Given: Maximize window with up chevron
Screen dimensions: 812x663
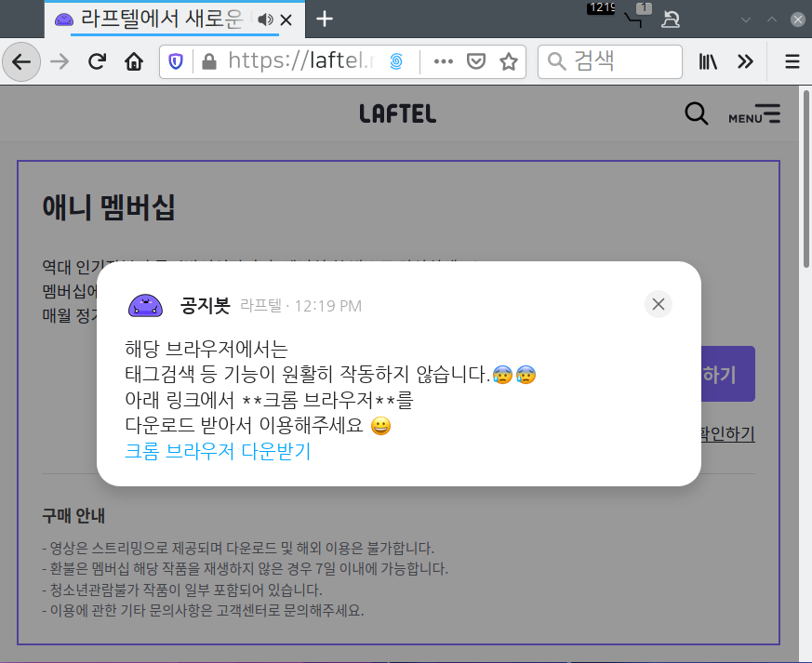Looking at the screenshot, I should (x=772, y=20).
